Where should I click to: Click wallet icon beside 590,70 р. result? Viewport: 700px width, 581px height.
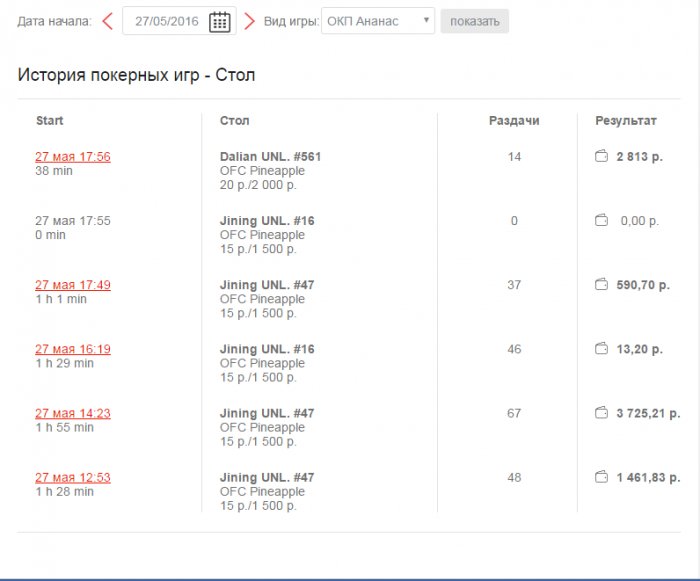[x=601, y=285]
